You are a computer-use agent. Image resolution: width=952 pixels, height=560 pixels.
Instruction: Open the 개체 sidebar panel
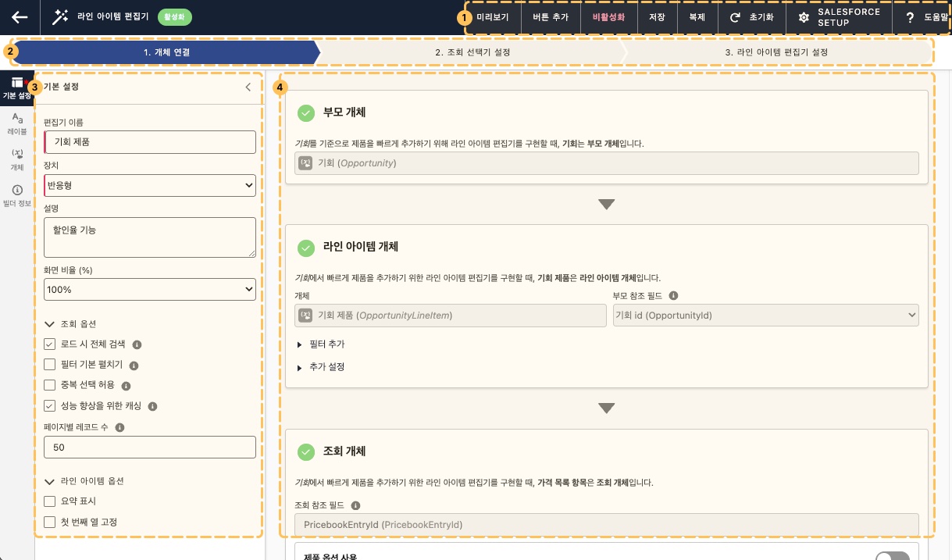[x=17, y=159]
